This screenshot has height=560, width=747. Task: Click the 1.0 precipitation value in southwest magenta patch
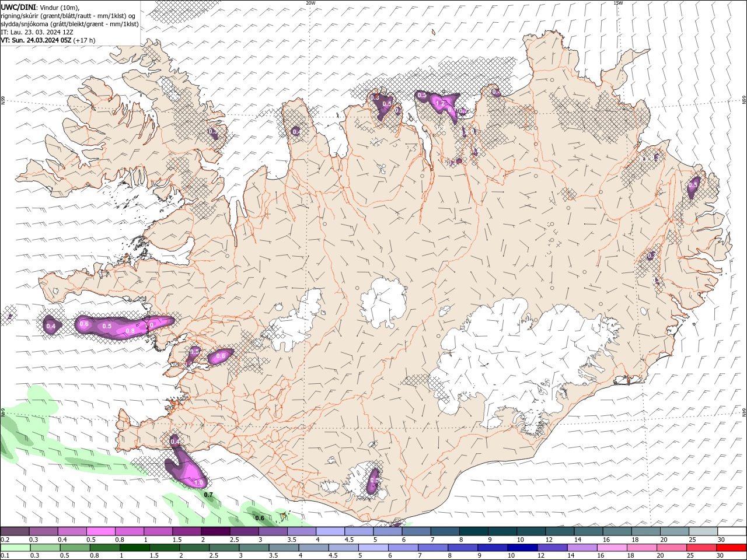click(198, 483)
